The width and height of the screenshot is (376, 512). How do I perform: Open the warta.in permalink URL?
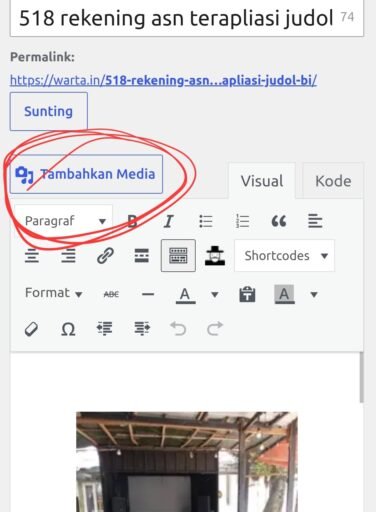point(163,80)
